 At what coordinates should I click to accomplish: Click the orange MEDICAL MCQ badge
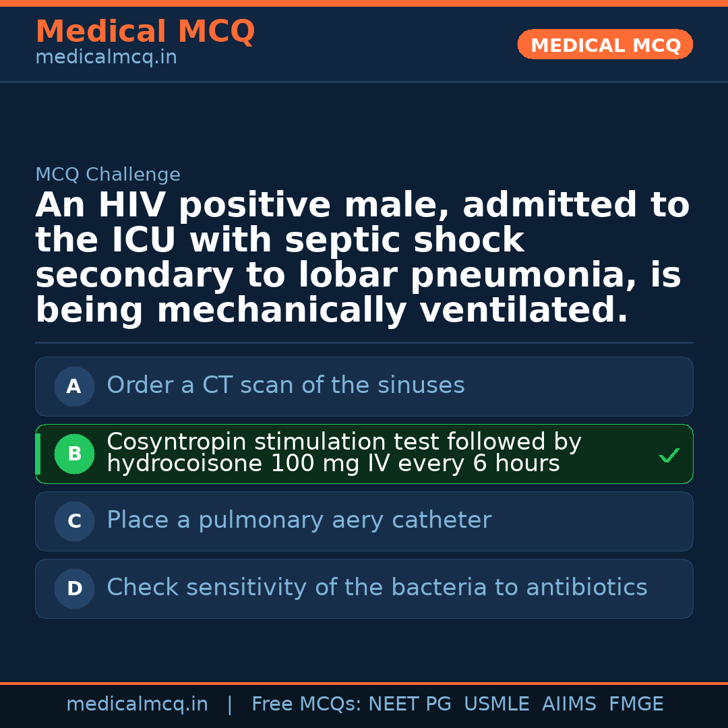pos(605,45)
